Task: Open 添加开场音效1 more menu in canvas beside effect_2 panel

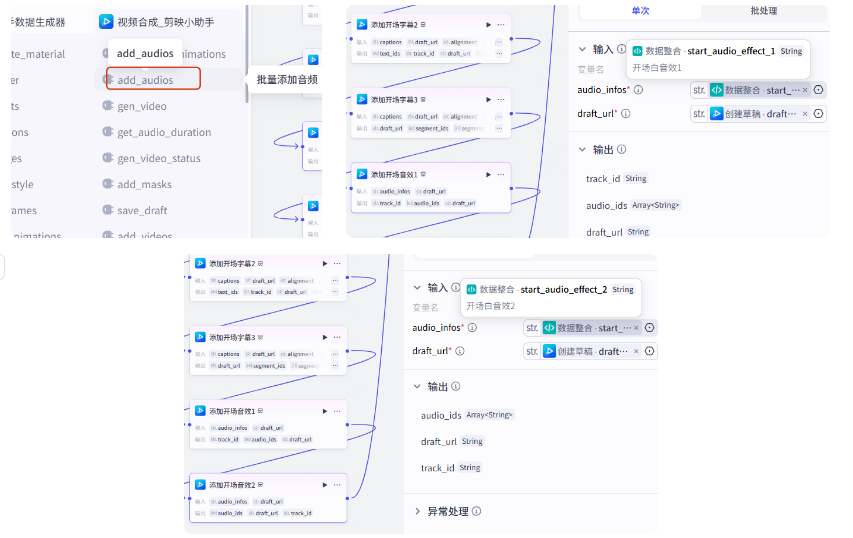Action: pyautogui.click(x=337, y=411)
